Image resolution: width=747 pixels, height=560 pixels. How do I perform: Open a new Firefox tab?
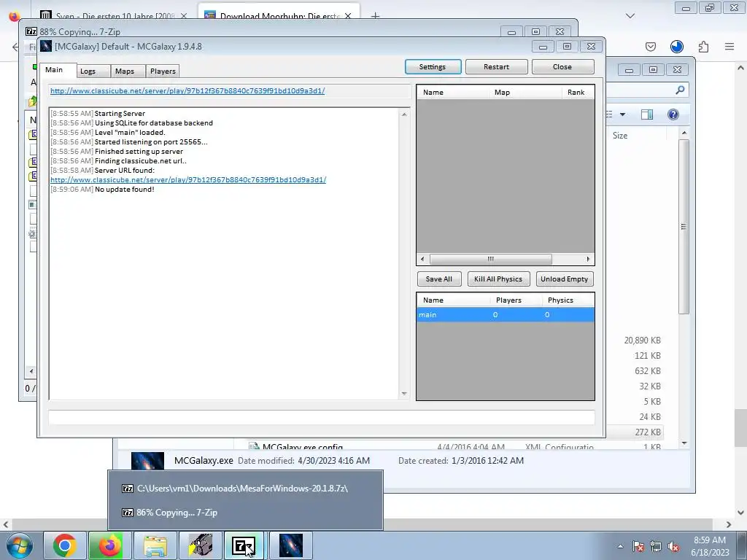(376, 16)
